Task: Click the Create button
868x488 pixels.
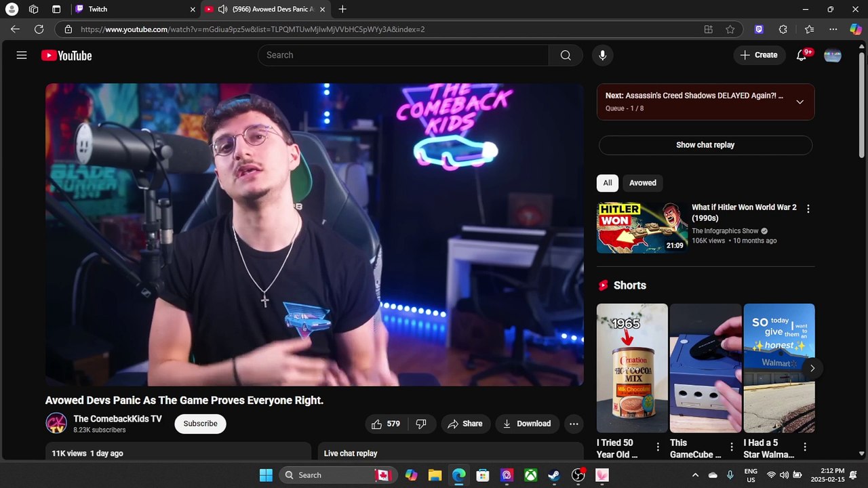Action: (759, 56)
